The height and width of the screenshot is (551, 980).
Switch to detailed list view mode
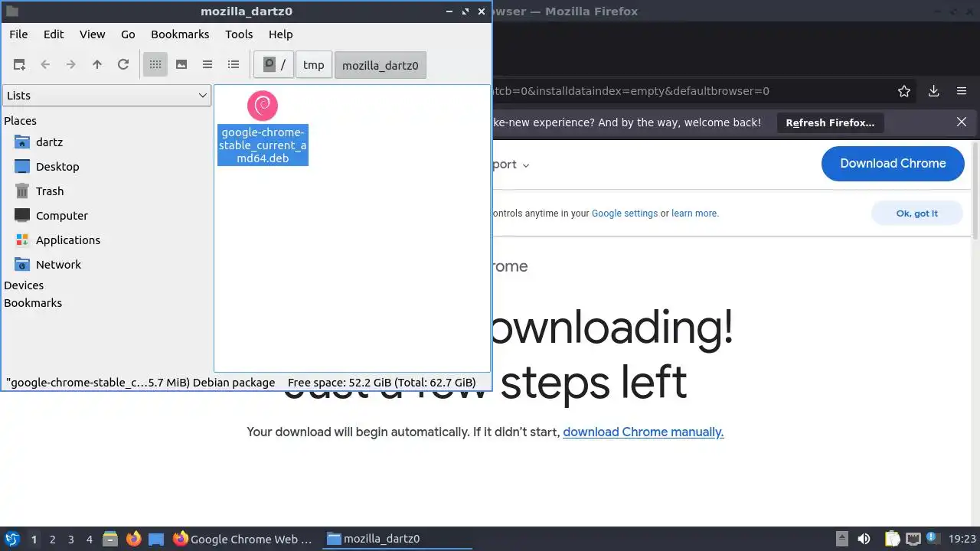(x=234, y=65)
